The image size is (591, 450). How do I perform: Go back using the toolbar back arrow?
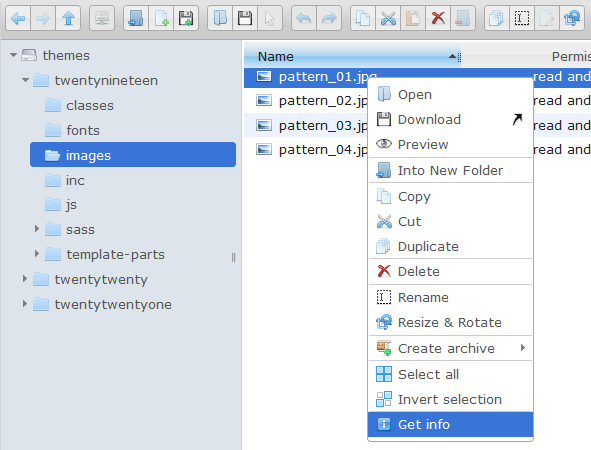(x=18, y=18)
